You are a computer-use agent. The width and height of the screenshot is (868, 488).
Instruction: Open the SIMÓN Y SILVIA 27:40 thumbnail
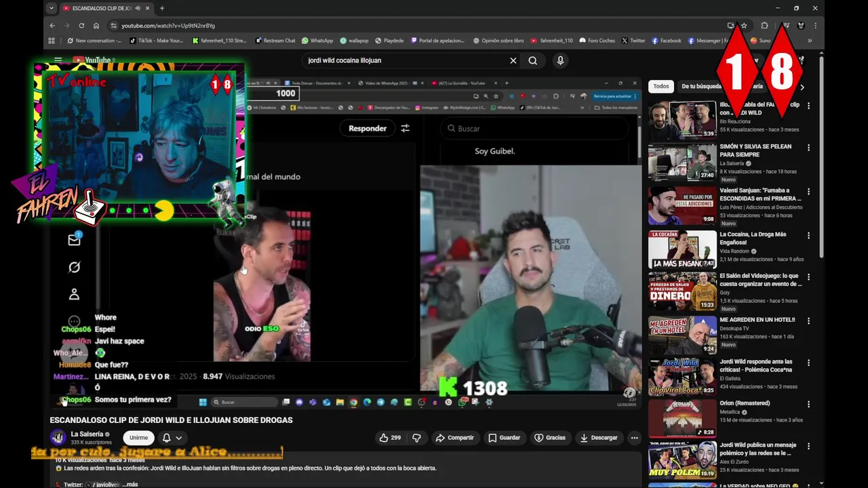[x=682, y=162]
